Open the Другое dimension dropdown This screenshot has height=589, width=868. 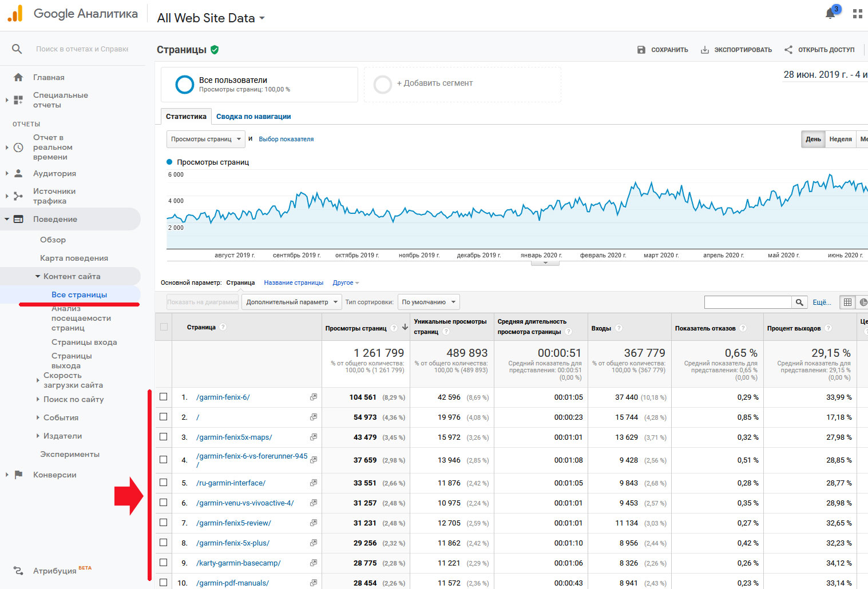click(346, 283)
